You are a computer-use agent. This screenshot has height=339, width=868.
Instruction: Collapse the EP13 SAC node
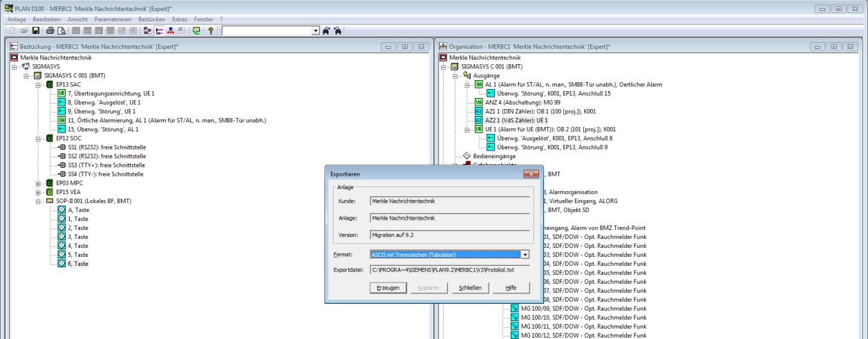(39, 84)
